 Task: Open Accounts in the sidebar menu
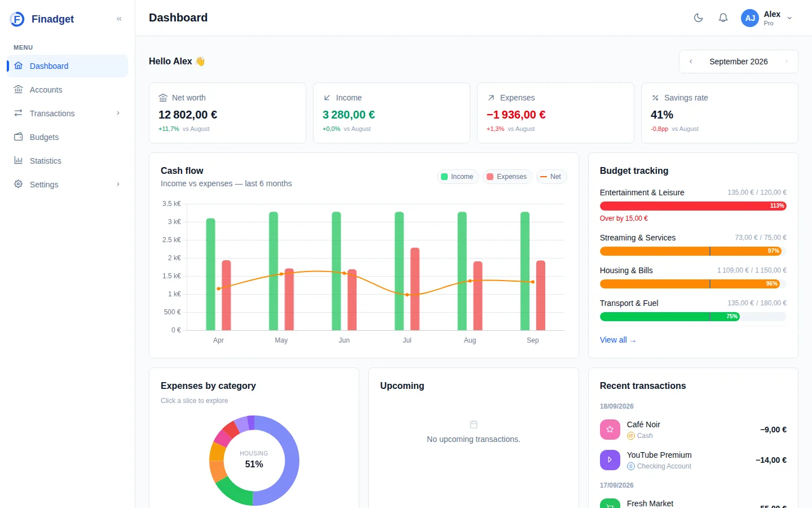[68, 90]
